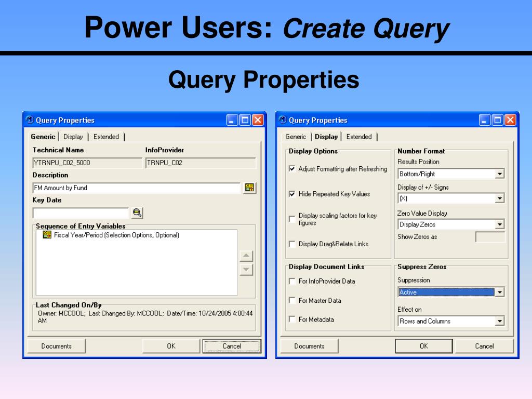
Task: Click Documents button in left window
Action: coord(56,346)
